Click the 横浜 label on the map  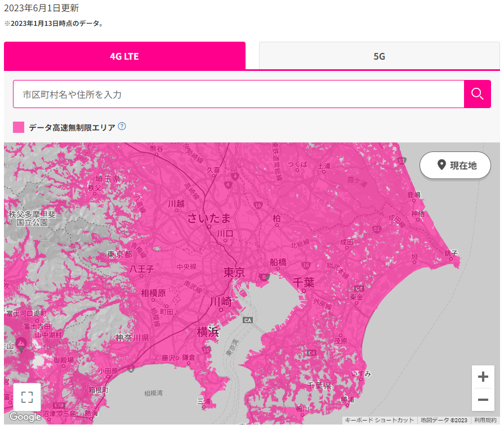point(208,332)
